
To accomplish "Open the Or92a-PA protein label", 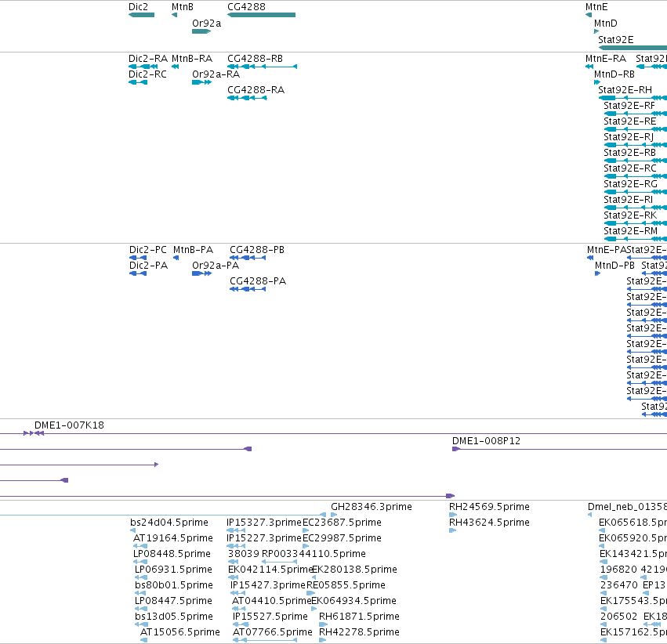I will pyautogui.click(x=216, y=266).
